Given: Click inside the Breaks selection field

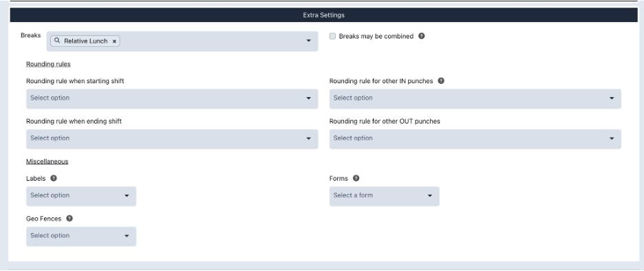Looking at the screenshot, I should tap(182, 41).
